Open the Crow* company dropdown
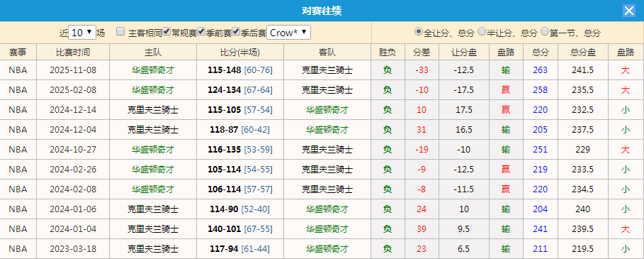 289,33
